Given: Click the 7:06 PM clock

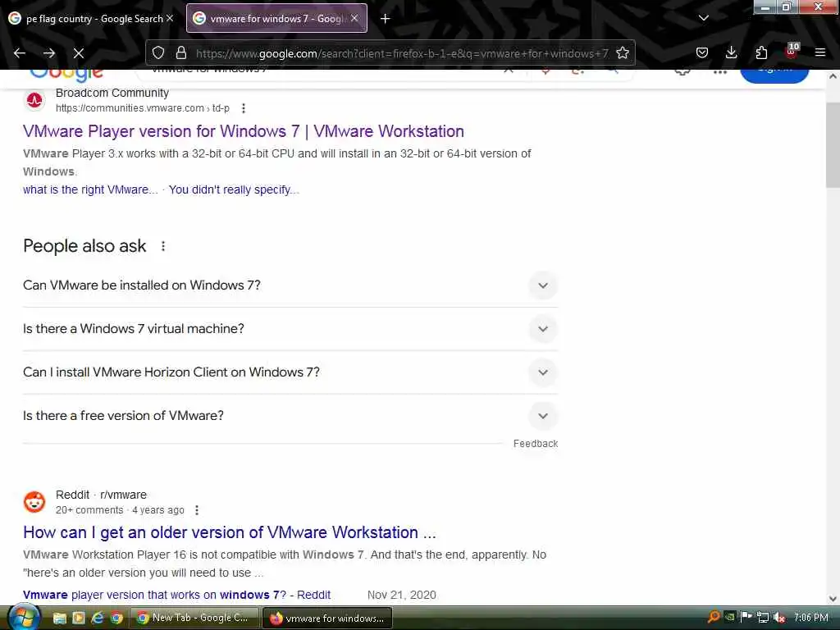Looking at the screenshot, I should 811,618.
